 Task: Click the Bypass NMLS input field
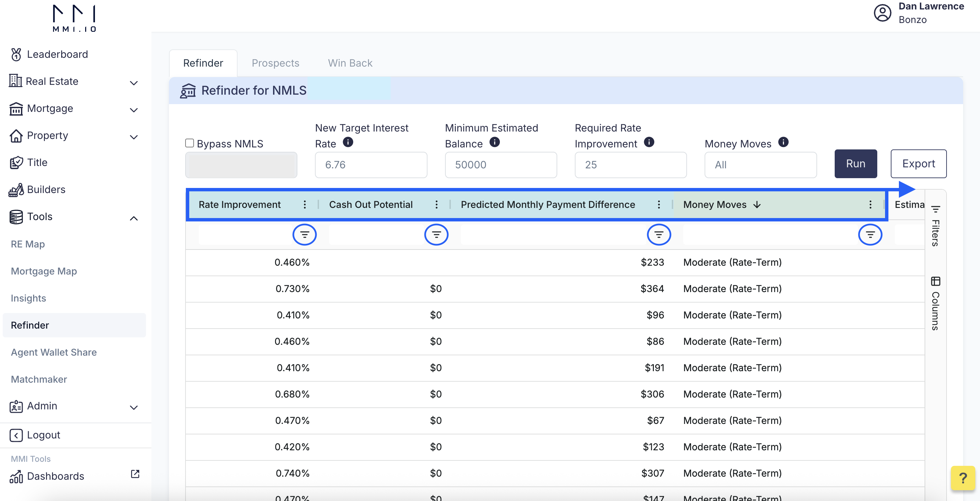click(x=241, y=165)
